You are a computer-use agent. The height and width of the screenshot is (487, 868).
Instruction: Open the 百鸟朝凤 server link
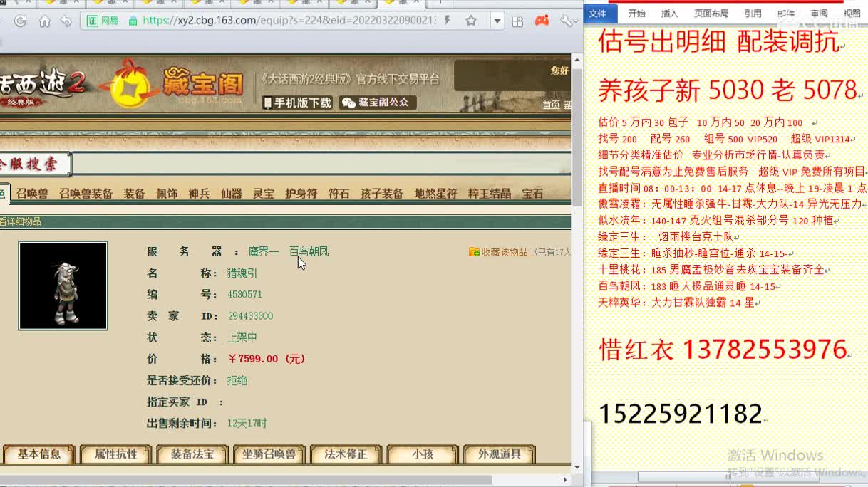309,251
